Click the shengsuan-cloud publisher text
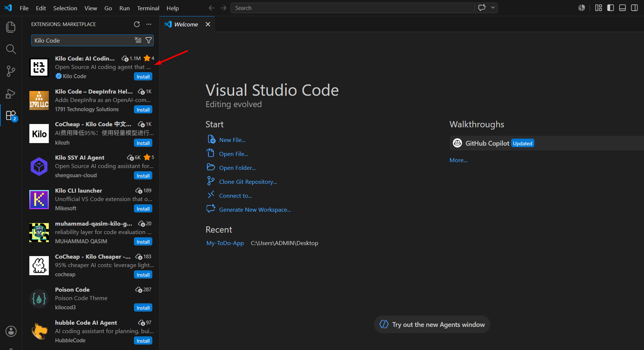This screenshot has height=350, width=644. 76,175
